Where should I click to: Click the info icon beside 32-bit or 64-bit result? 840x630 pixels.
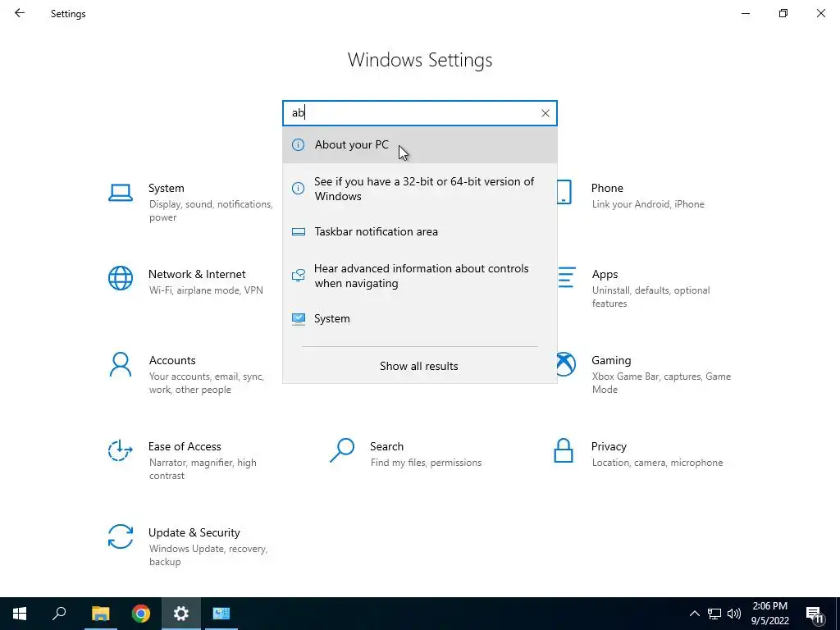click(x=298, y=188)
